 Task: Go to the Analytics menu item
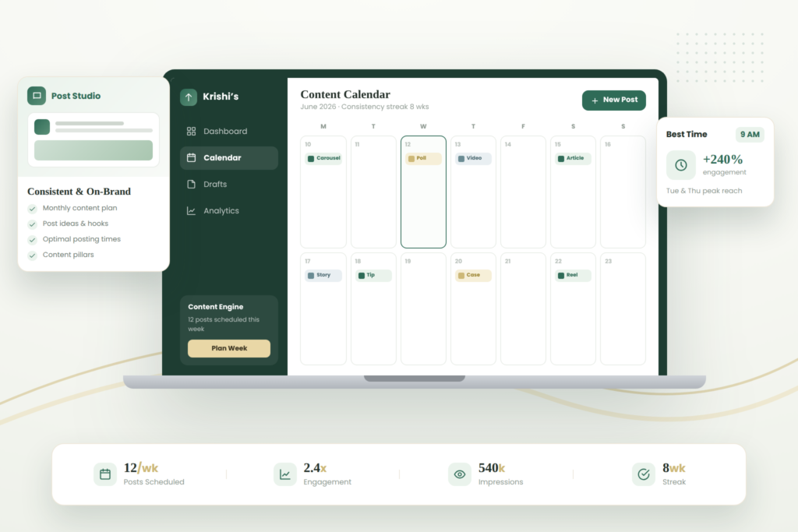point(229,210)
